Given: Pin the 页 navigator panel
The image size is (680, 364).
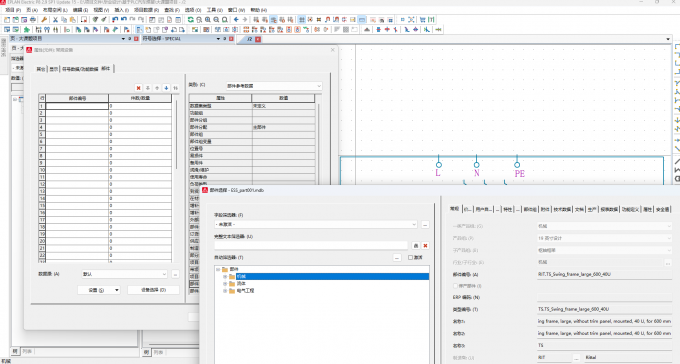Looking at the screenshot, I should click(129, 39).
